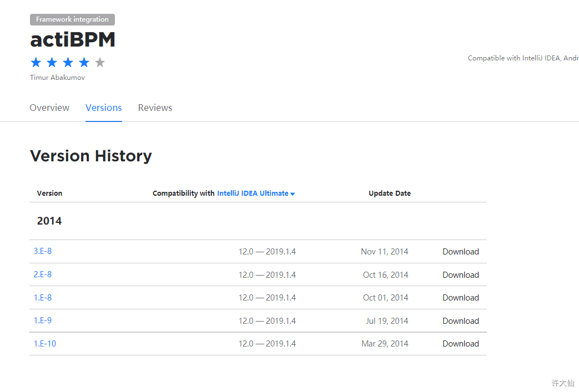Click compatibility range in the 3.E-8 row
The height and width of the screenshot is (392, 579).
point(267,252)
